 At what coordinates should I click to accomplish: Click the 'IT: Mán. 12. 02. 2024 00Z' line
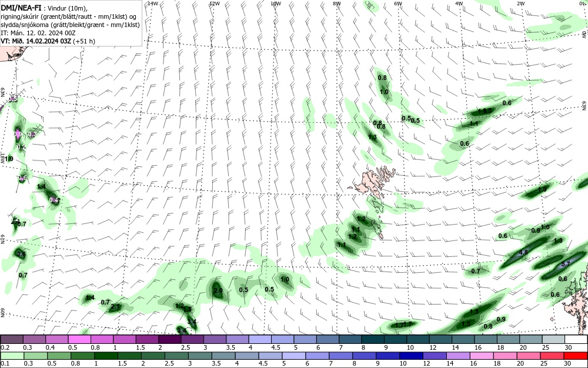point(38,33)
